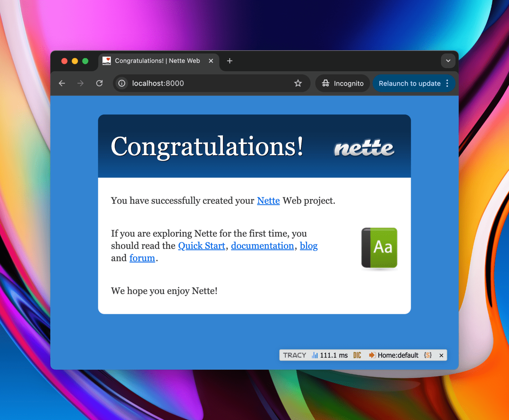
Task: Click the nette logo in header
Action: click(x=364, y=148)
